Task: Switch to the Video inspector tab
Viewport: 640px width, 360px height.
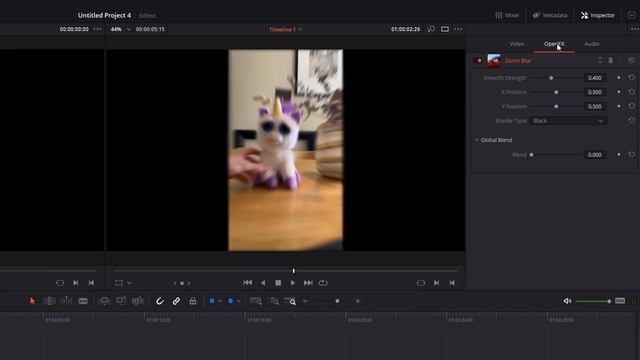Action: coord(516,44)
